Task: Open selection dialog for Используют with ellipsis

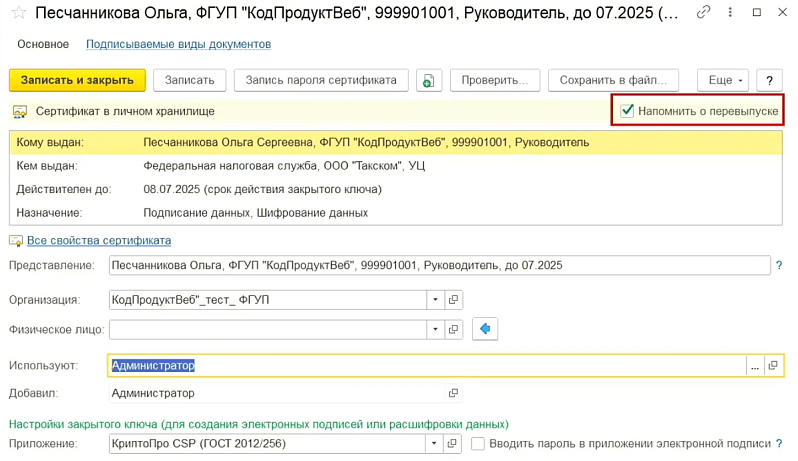Action: click(755, 366)
